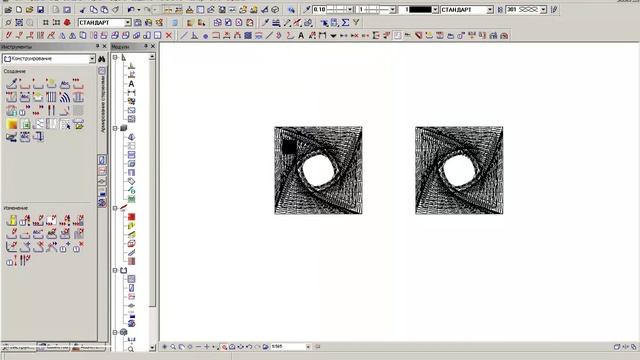
Task: Click the rectangle tool icon in the third toolbar row
Action: click(216, 36)
